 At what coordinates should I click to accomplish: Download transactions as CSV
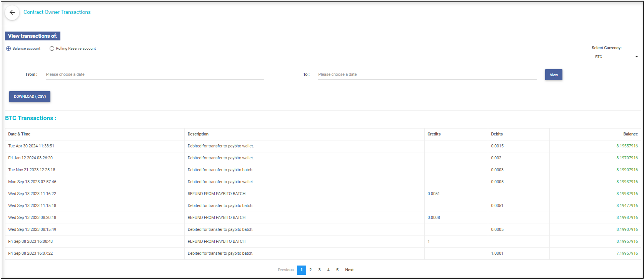[30, 97]
